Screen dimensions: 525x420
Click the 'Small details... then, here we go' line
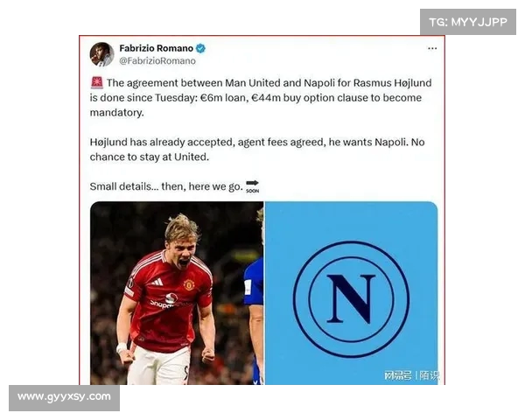pos(166,186)
